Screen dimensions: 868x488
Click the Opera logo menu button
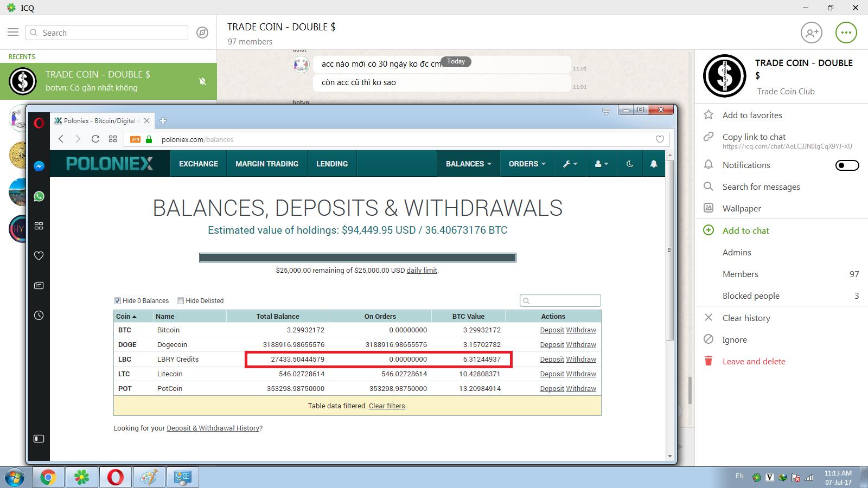click(39, 123)
